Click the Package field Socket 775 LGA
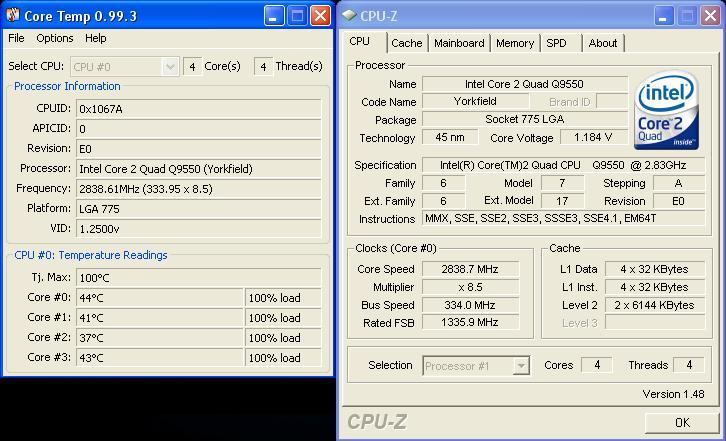Viewport: 726px width, 441px height. pyautogui.click(x=525, y=119)
